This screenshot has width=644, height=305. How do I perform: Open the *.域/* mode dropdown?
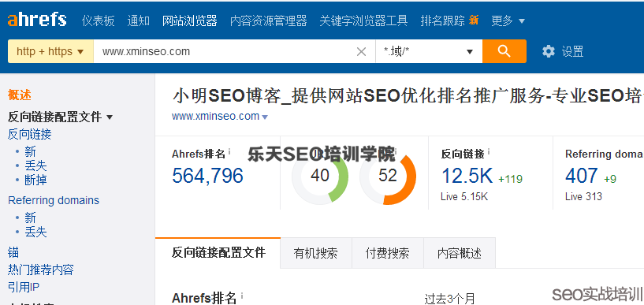(x=429, y=51)
